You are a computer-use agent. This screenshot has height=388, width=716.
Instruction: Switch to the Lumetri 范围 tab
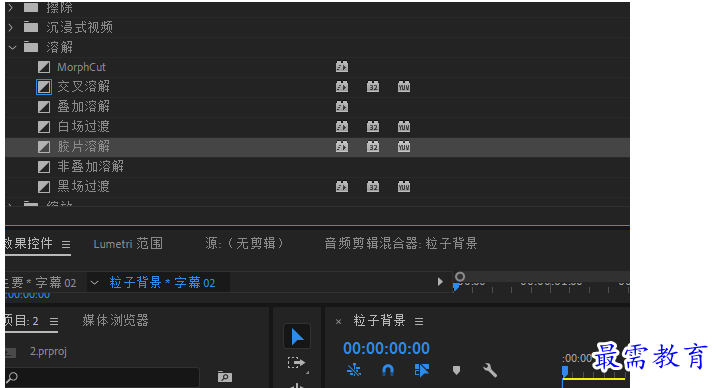[128, 244]
